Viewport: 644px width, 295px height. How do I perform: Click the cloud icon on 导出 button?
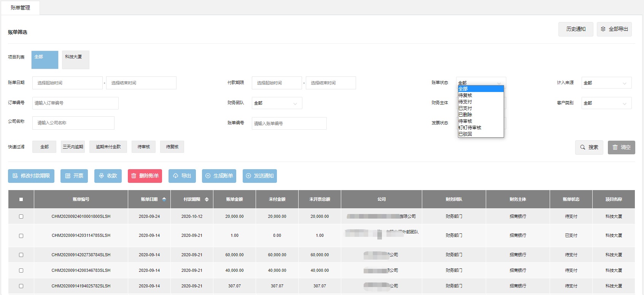click(x=175, y=176)
